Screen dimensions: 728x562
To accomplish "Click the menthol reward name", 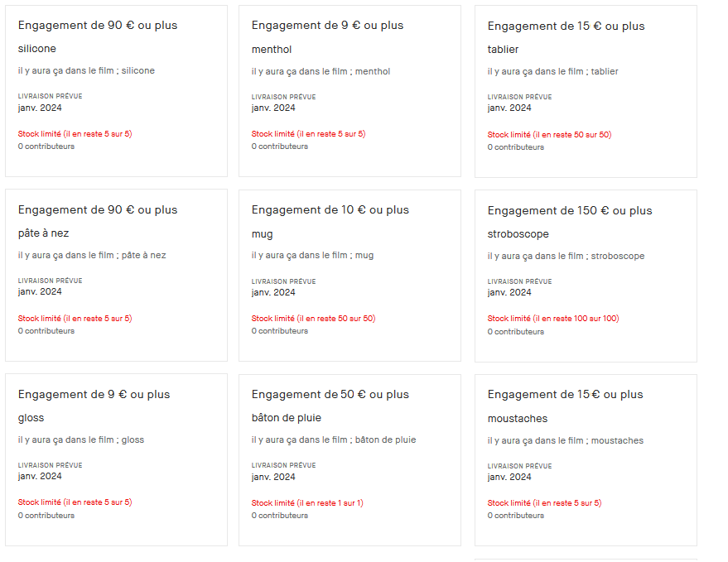I will pos(272,50).
